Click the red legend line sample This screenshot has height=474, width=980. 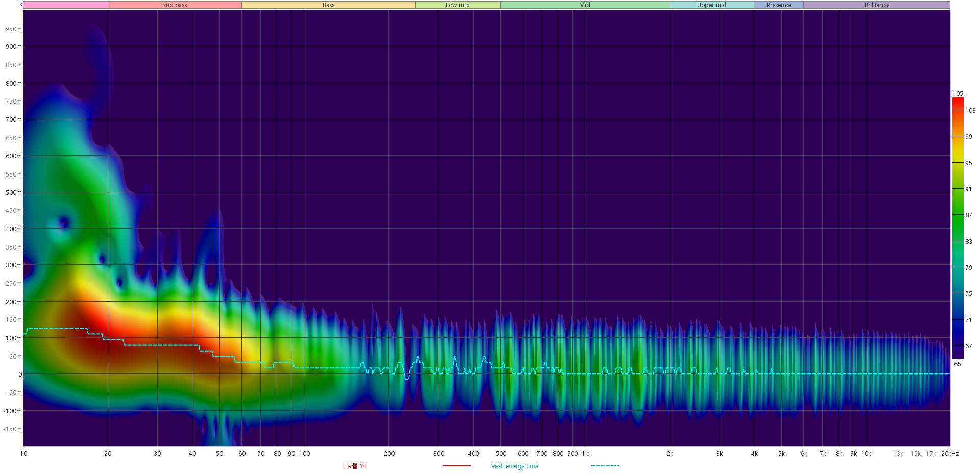[456, 466]
